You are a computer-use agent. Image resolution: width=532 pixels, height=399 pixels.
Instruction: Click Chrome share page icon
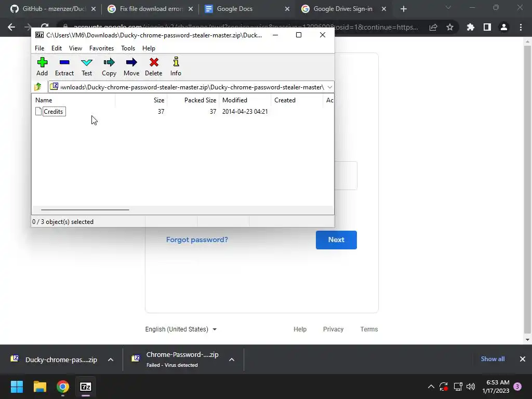pyautogui.click(x=433, y=27)
